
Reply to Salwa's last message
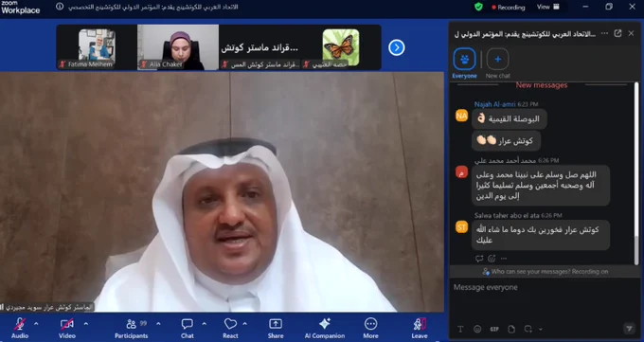[x=479, y=259]
